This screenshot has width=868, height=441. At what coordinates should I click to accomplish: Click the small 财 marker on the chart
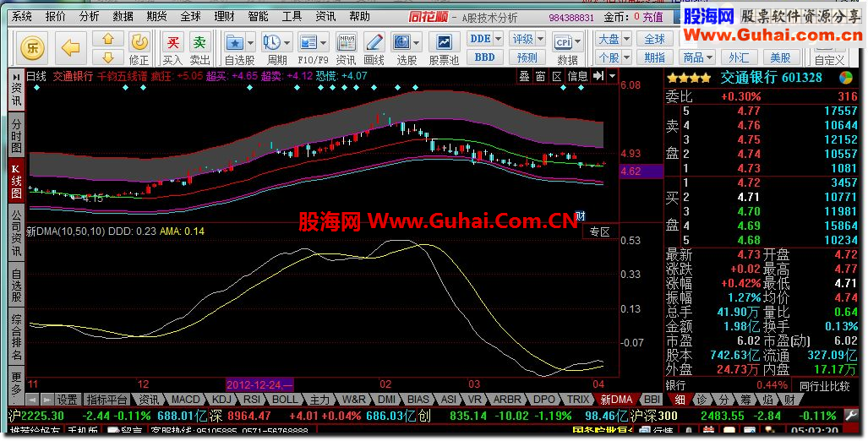[580, 215]
